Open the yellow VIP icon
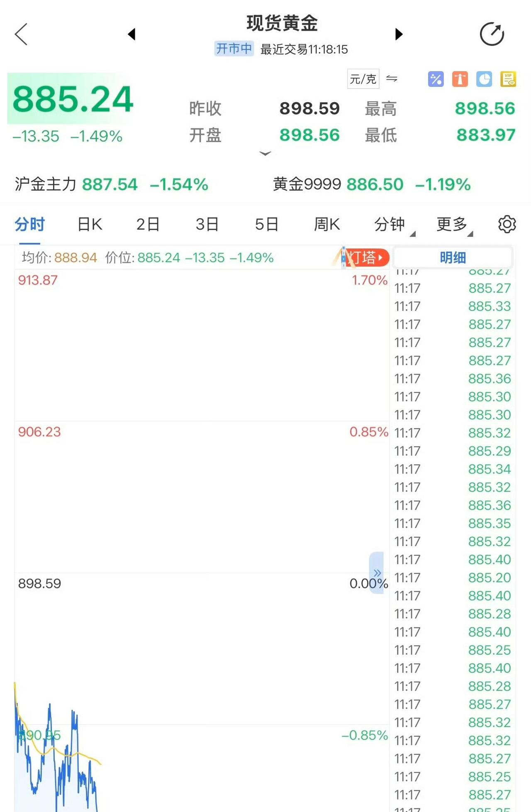The image size is (531, 812). click(x=508, y=79)
